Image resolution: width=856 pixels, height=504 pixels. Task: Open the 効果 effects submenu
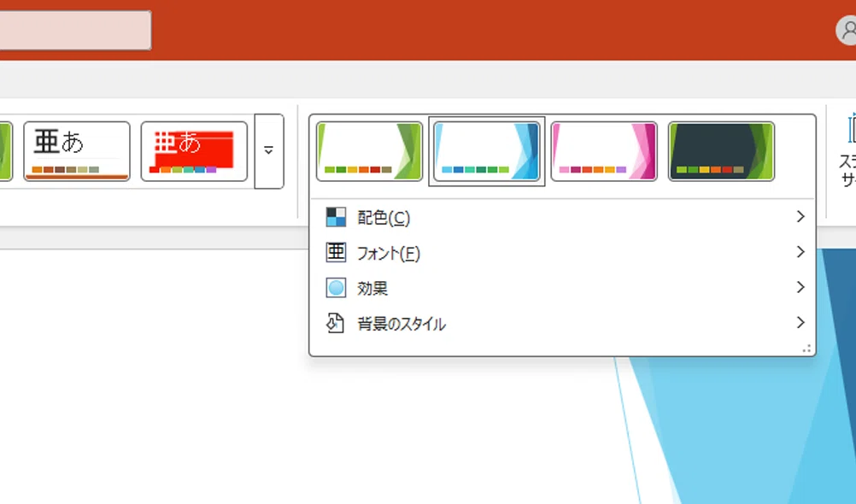tap(562, 288)
